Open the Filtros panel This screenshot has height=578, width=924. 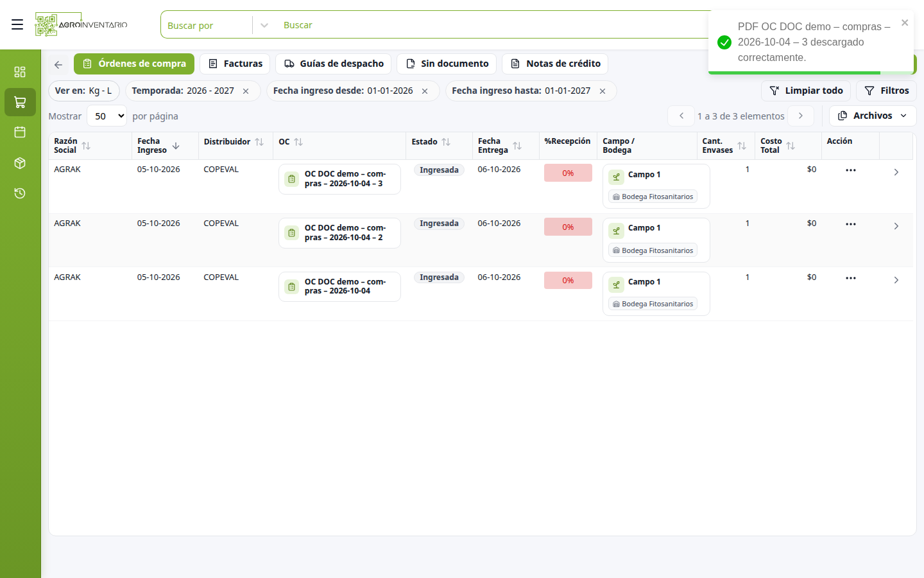[x=886, y=91]
